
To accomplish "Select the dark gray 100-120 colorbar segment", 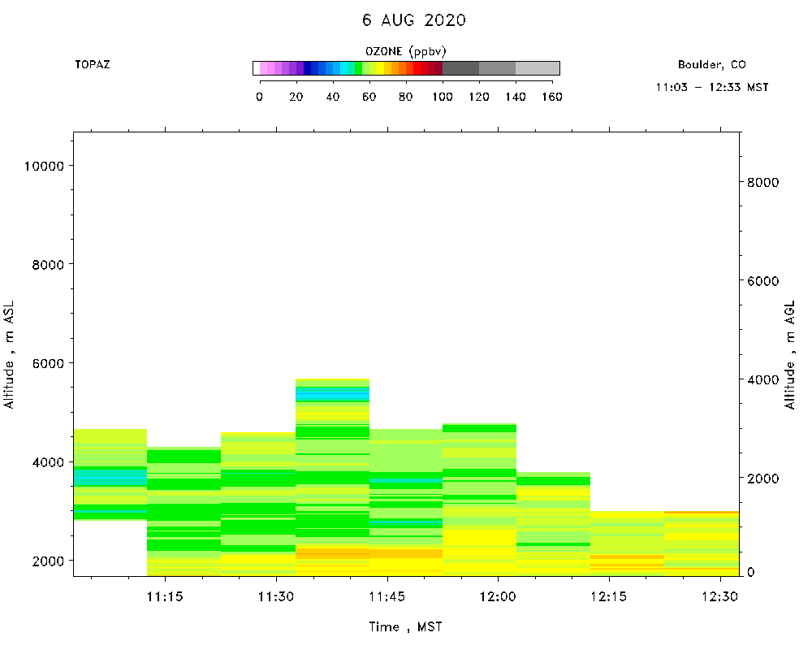I will click(x=461, y=68).
